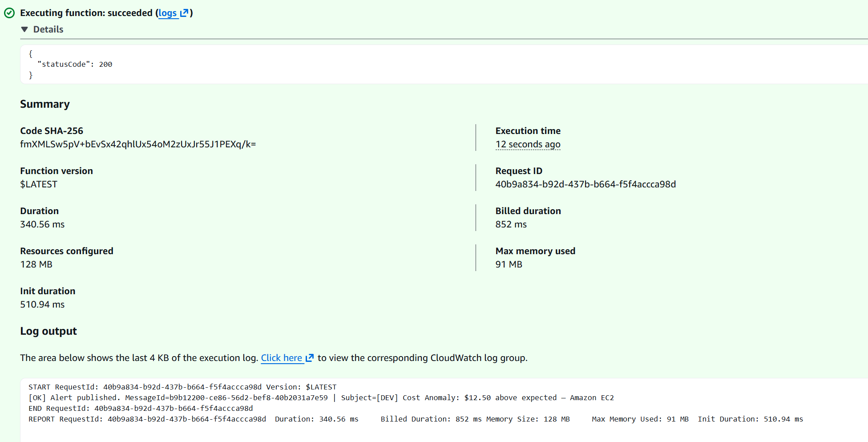Click the green success checkmark icon
The image size is (868, 442).
[x=9, y=13]
